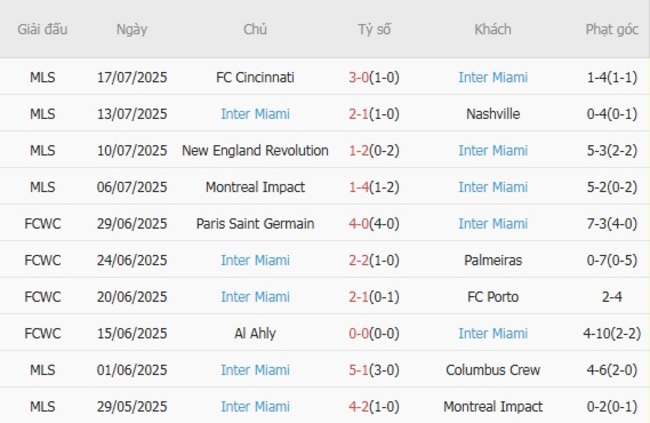This screenshot has width=650, height=423.
Task: Select New England Revolution team link
Action: pyautogui.click(x=255, y=150)
